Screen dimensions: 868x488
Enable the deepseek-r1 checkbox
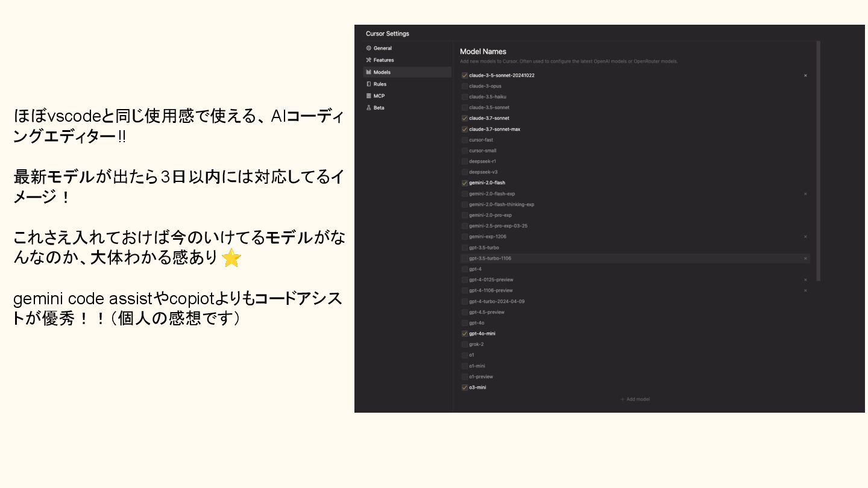click(465, 161)
